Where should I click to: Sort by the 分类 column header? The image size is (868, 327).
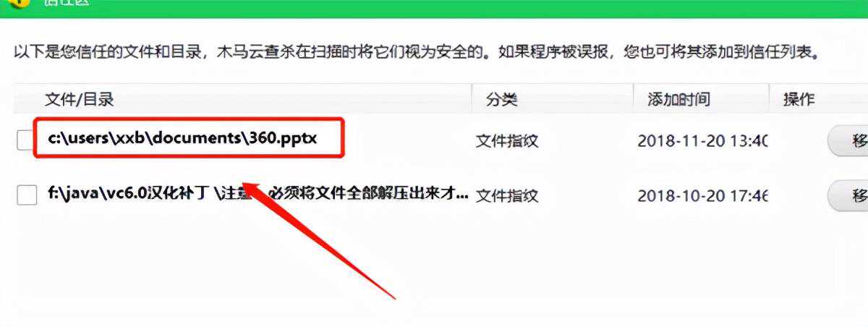click(x=502, y=99)
